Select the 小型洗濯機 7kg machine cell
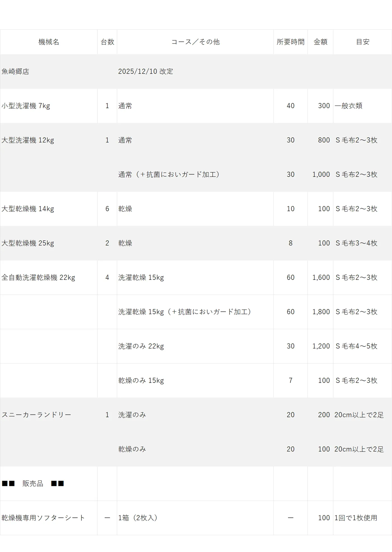 26,106
